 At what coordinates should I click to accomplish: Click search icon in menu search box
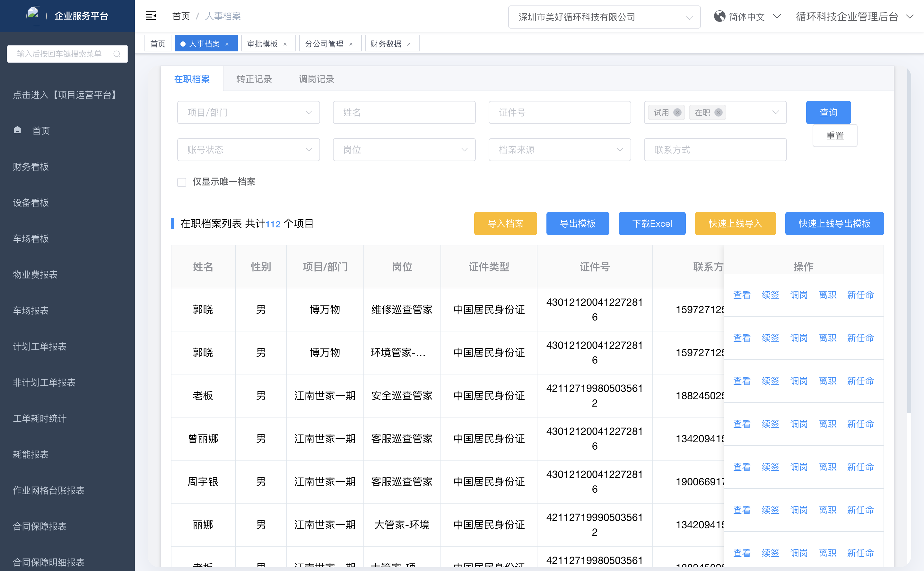117,54
